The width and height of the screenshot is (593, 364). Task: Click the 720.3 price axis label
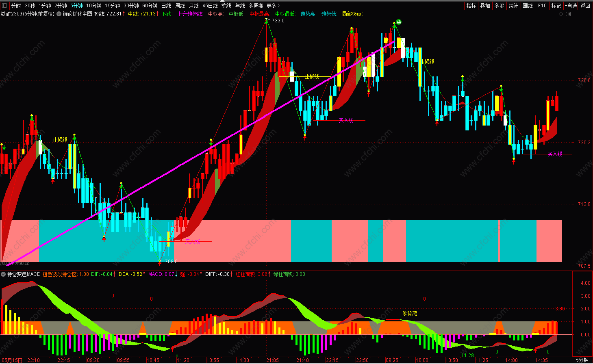click(x=584, y=143)
